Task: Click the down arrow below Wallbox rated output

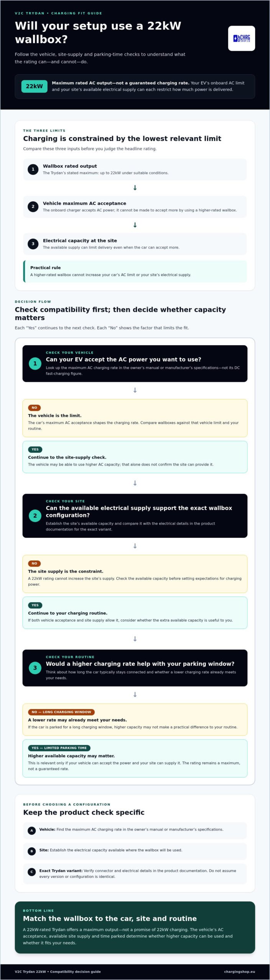Action: [135, 188]
